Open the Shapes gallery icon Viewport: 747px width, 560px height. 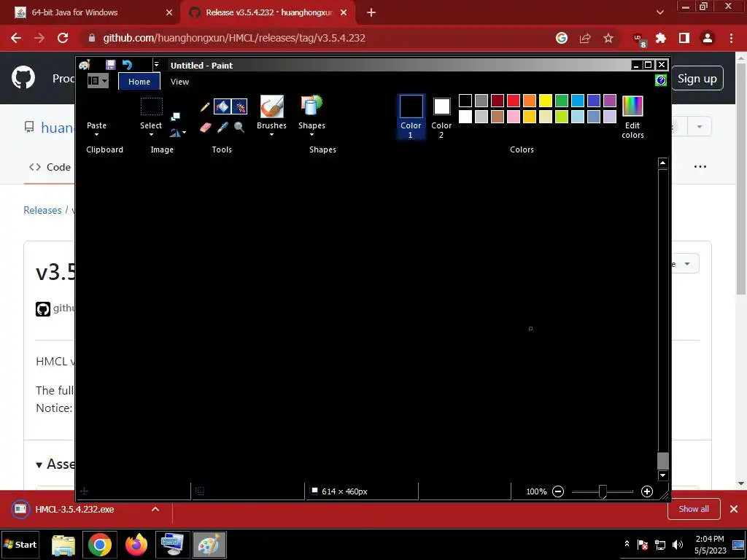311,106
